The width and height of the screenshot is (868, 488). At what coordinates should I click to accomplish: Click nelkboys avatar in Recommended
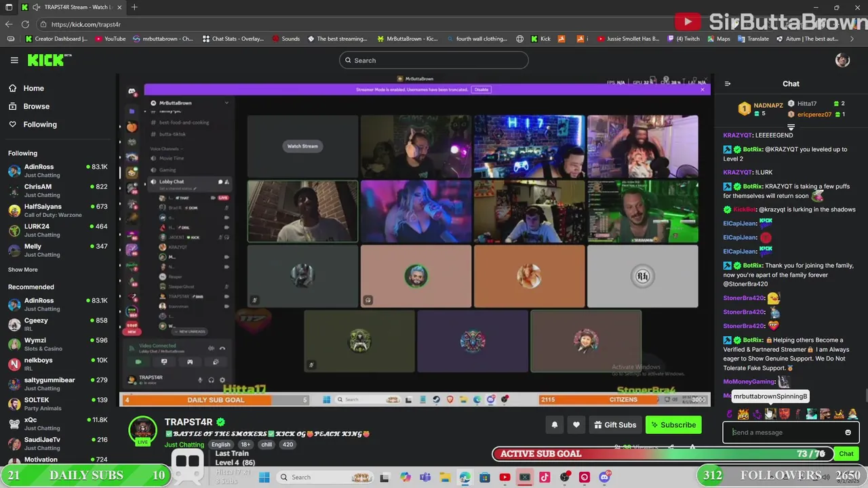[x=14, y=364]
